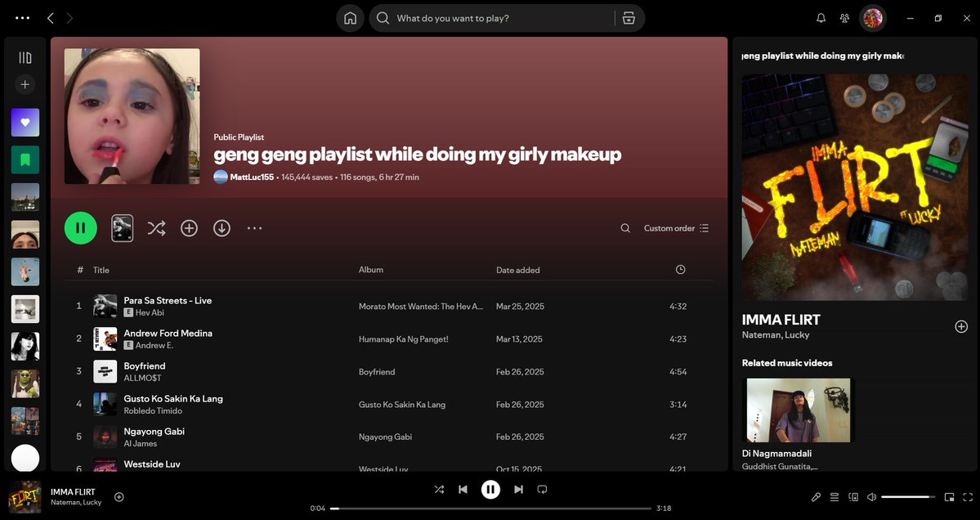Click the playlist preview thumbnail next to play
The width and height of the screenshot is (980, 520).
[123, 228]
